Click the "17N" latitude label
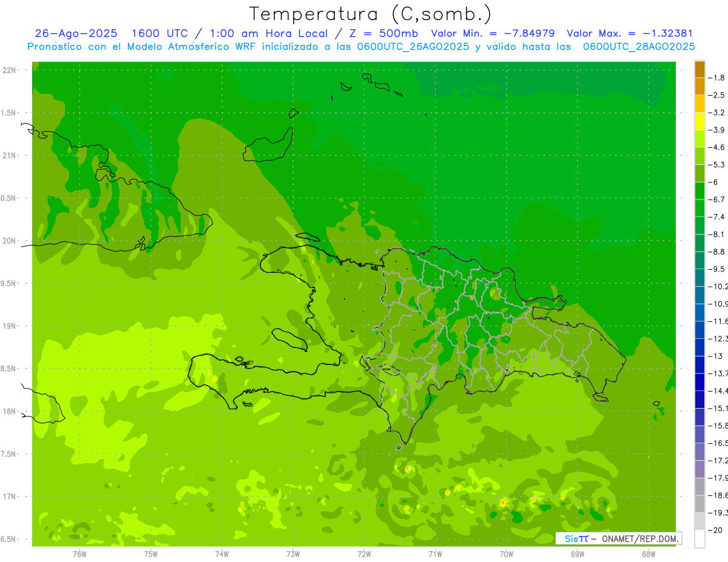The height and width of the screenshot is (562, 728). [8, 497]
